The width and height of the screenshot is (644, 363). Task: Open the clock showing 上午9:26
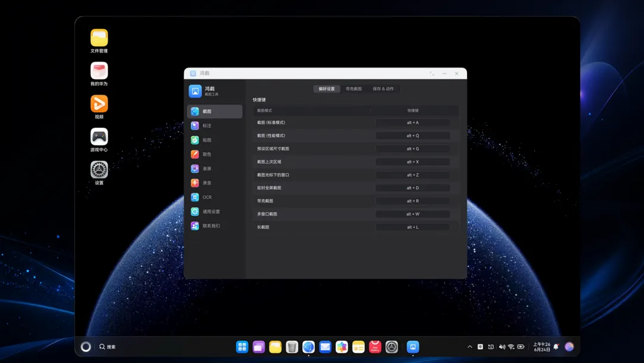click(541, 347)
